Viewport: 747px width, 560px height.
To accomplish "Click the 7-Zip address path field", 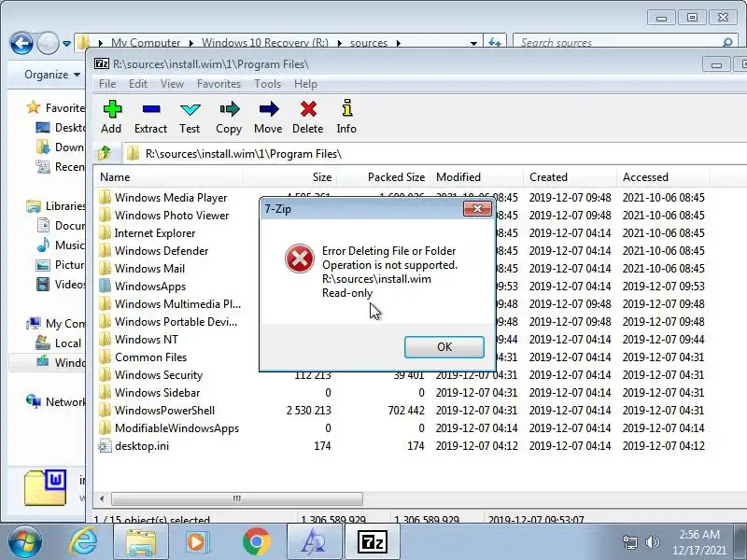I will (x=434, y=153).
